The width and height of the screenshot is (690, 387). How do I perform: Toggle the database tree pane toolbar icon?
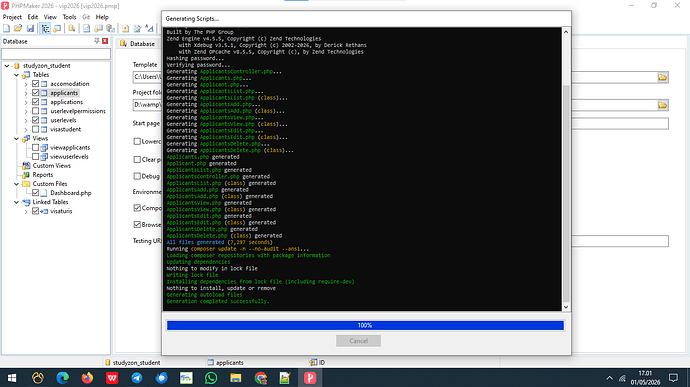[45, 29]
